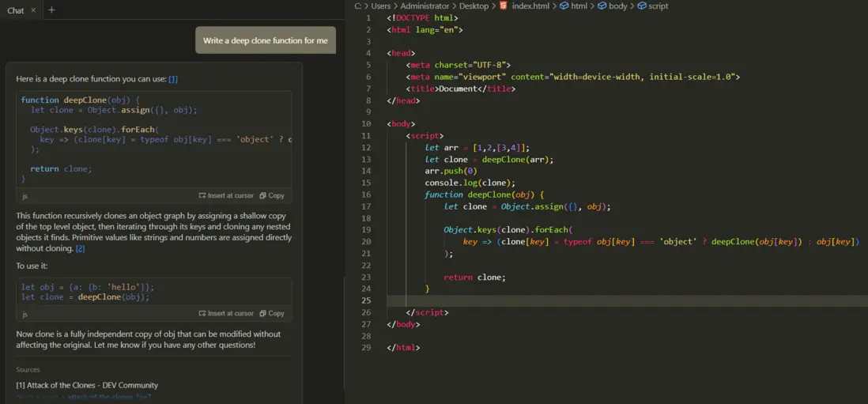Close the Chat tab with the X icon
868x404 pixels.
[33, 10]
